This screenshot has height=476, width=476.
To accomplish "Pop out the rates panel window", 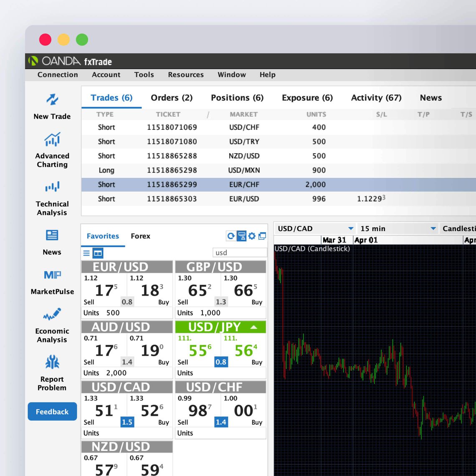I will (x=262, y=236).
